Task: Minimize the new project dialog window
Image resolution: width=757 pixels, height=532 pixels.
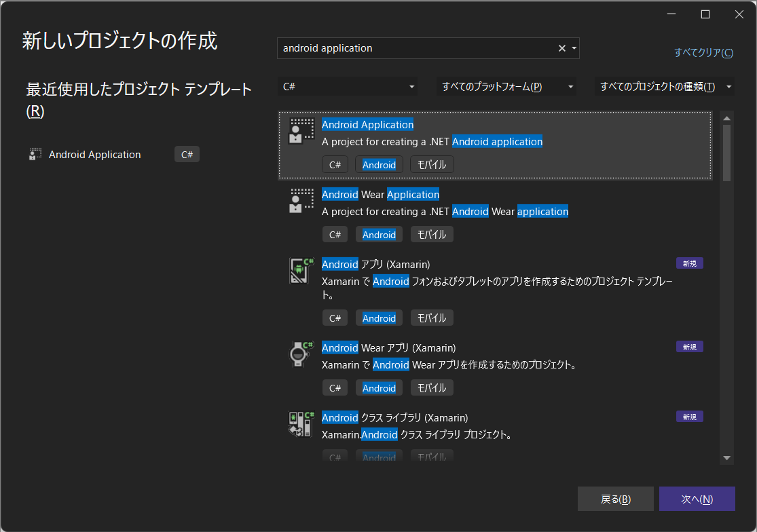Action: (671, 14)
